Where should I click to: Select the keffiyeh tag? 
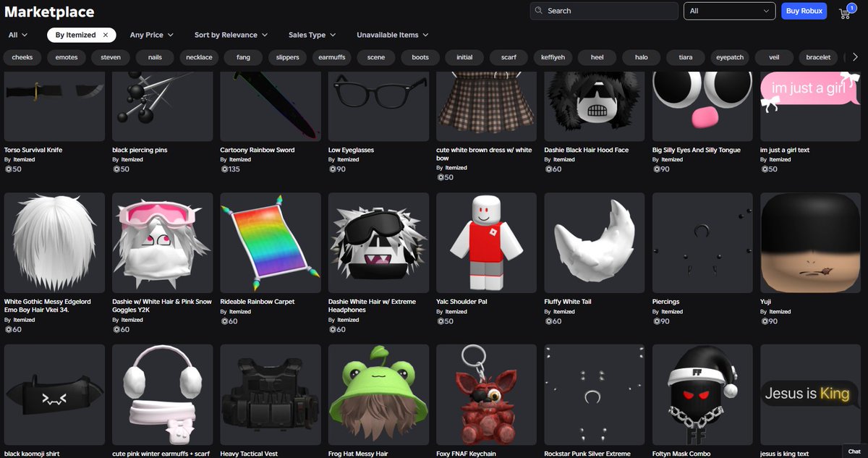(553, 57)
